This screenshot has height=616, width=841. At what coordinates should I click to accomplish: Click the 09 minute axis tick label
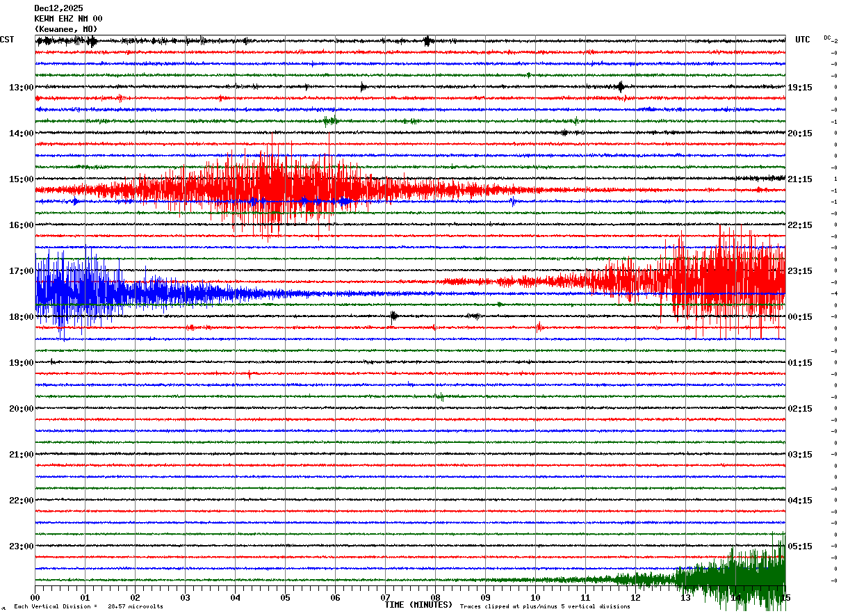click(486, 598)
